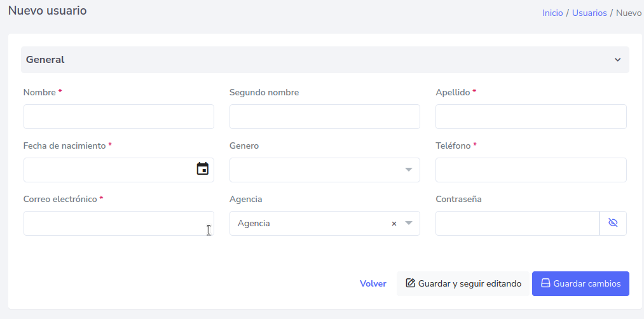Click Volver to go back
This screenshot has width=644, height=319.
373,283
